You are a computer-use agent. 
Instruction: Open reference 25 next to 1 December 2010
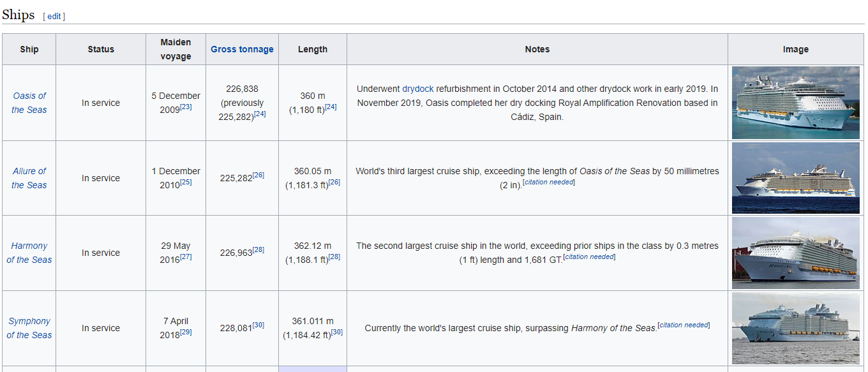(x=186, y=182)
